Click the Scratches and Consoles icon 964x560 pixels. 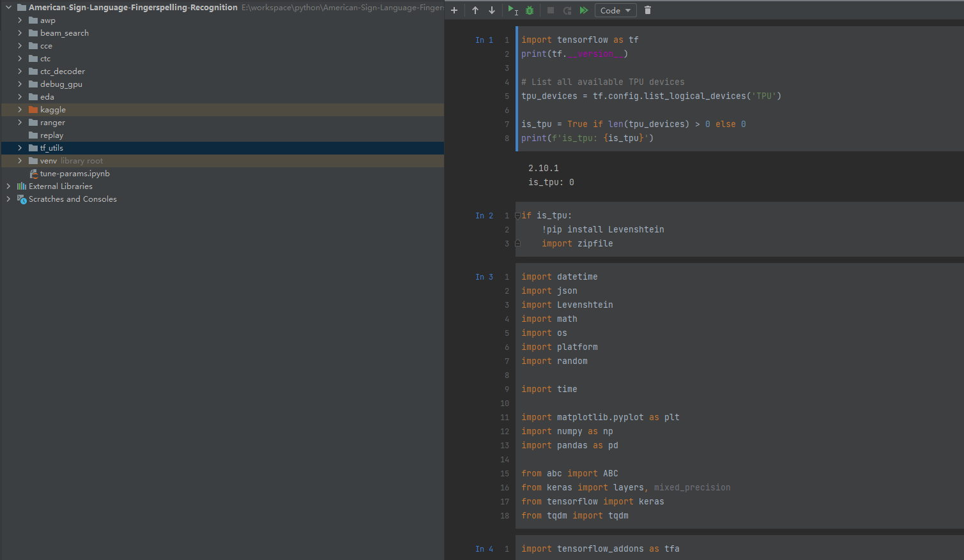[22, 199]
